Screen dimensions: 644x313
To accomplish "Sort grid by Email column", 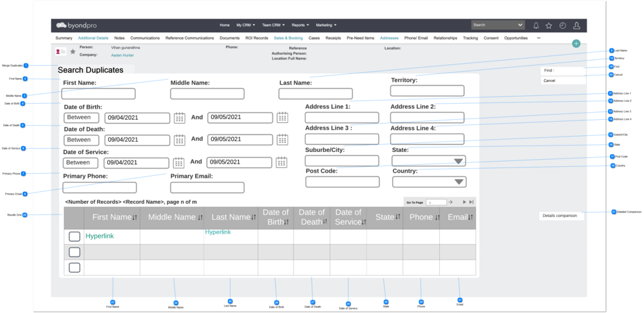I will point(471,217).
